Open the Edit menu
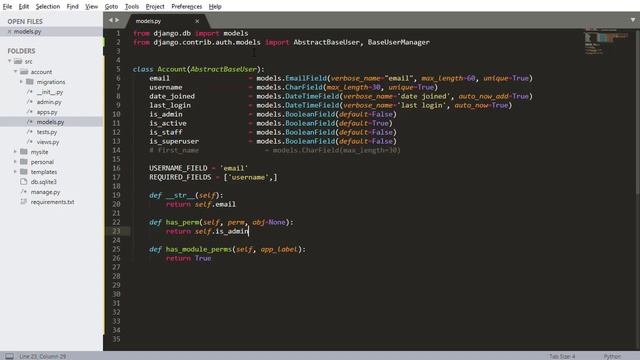The image size is (640, 360). pos(24,7)
